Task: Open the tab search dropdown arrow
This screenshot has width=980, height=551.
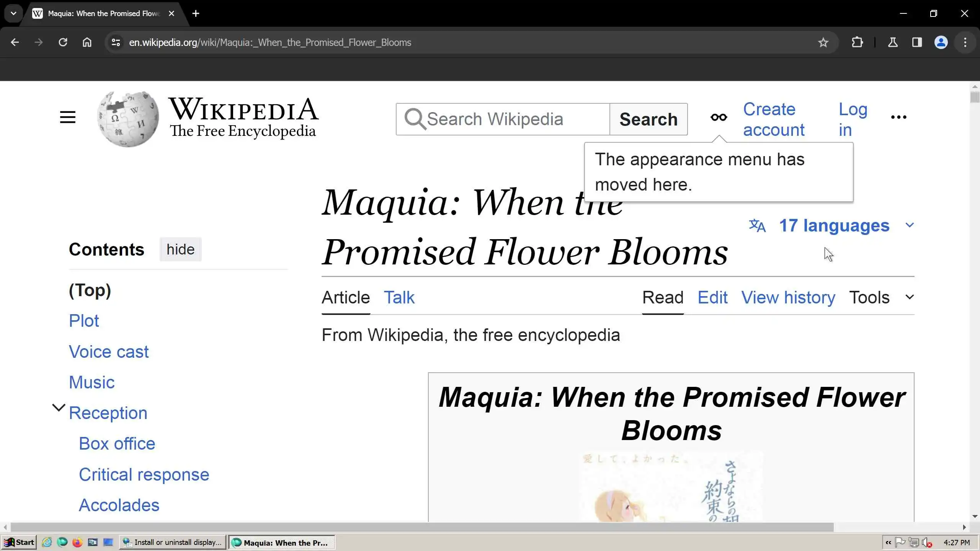Action: point(13,13)
